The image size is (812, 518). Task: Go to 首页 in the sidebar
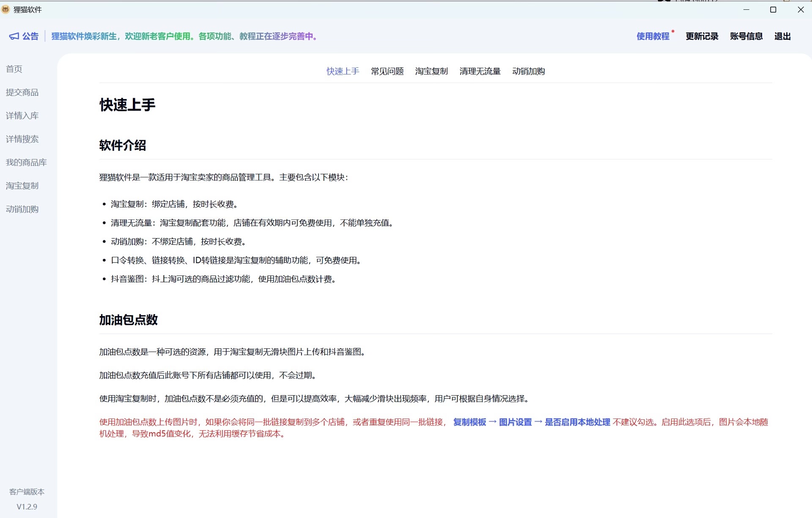(14, 69)
